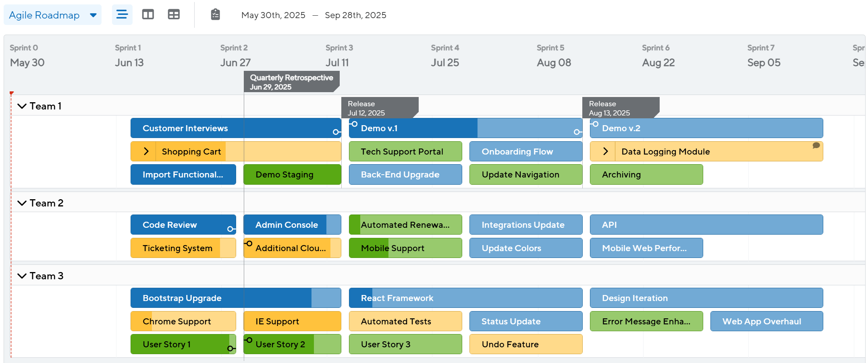
Task: Collapse the Team 2 group
Action: point(22,203)
